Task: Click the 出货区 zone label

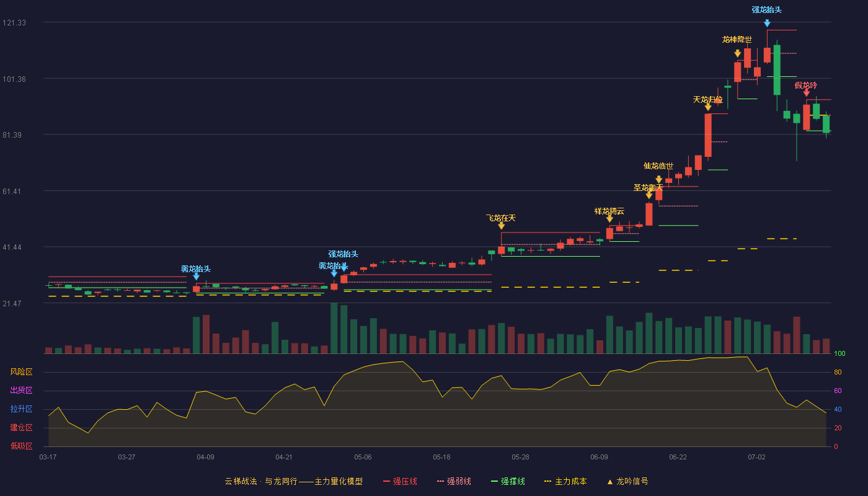Action: pos(21,391)
